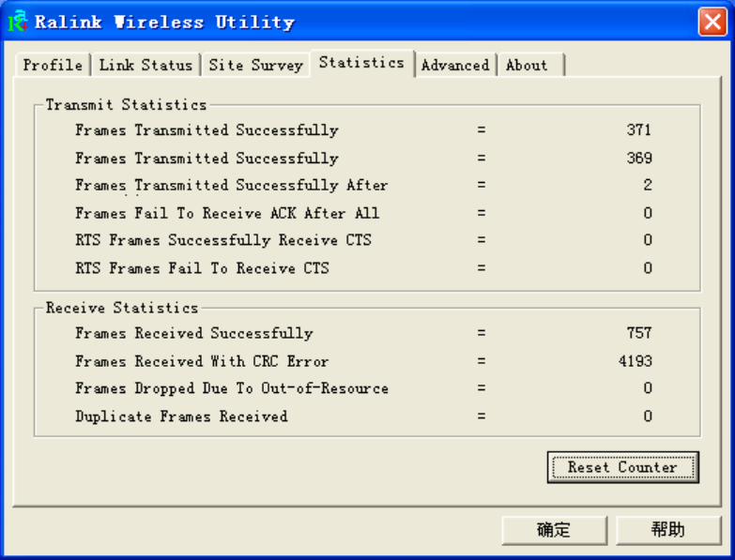Select the transmitted frames value 369
This screenshot has height=560, width=735.
pyautogui.click(x=639, y=158)
